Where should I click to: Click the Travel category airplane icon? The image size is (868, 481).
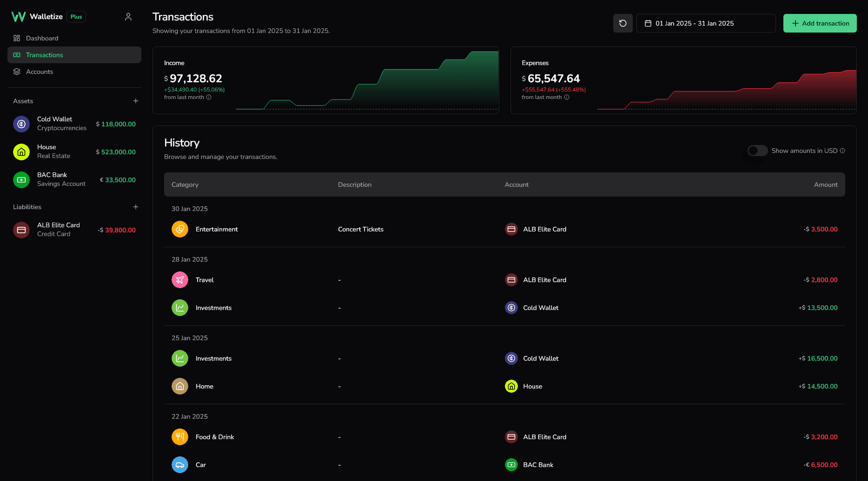pos(180,280)
